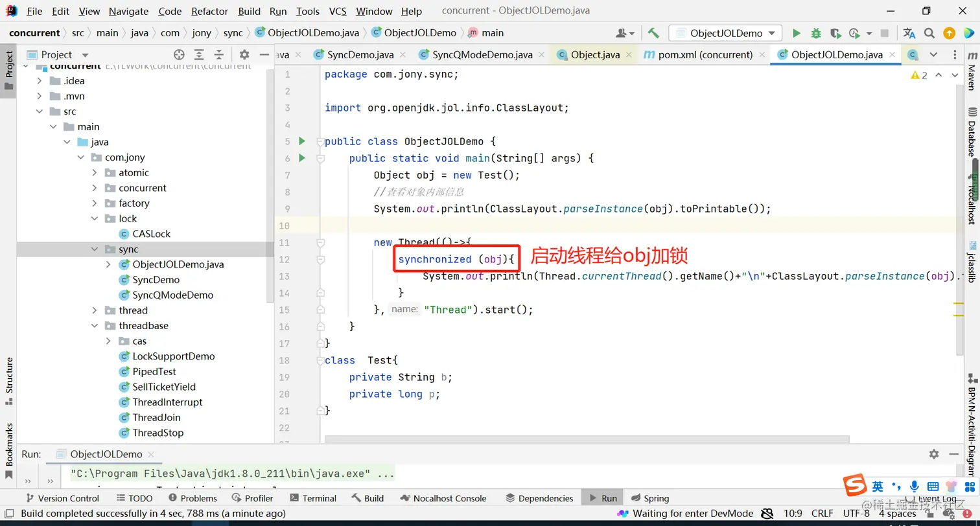Click Sogou IME microphone icon
This screenshot has width=980, height=526.
click(914, 486)
